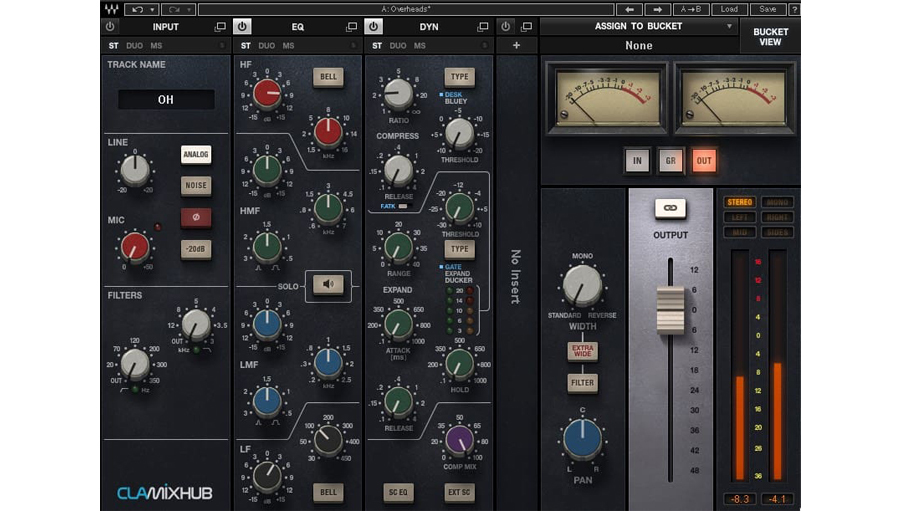Show output level with OUT meter button
Image resolution: width=900 pixels, height=511 pixels.
click(x=704, y=161)
